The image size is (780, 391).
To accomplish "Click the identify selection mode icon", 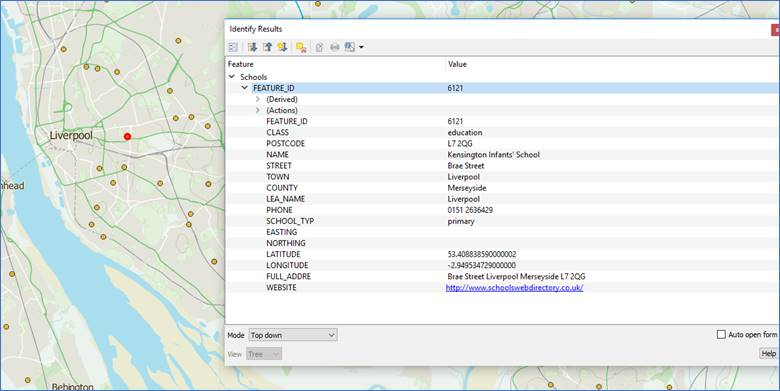I will click(350, 47).
